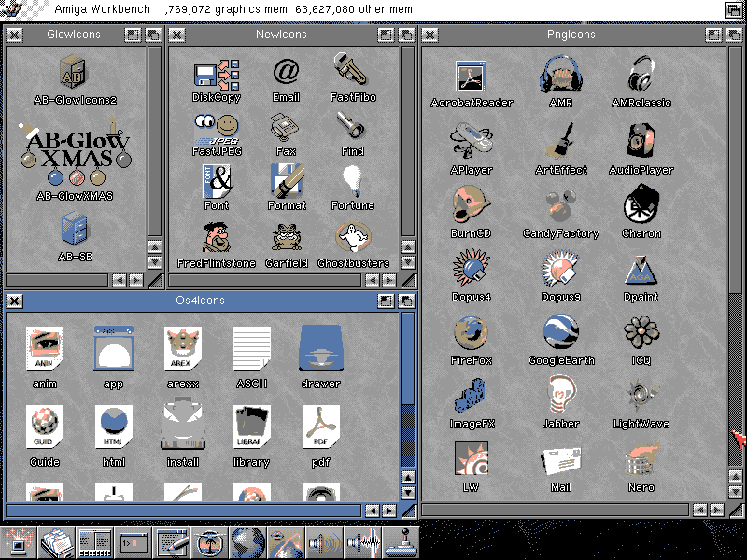Click the depth gadget of the Os4Icons window

[406, 301]
